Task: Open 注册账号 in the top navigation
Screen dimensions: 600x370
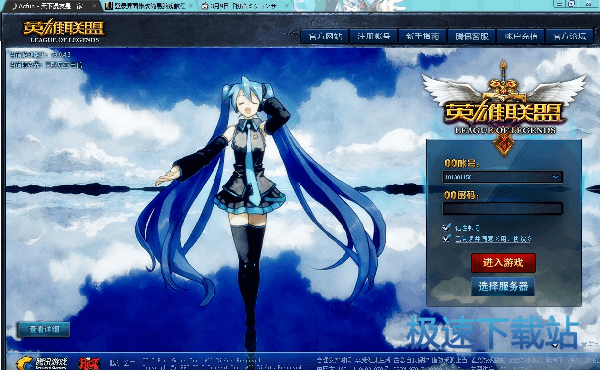Action: tap(373, 36)
